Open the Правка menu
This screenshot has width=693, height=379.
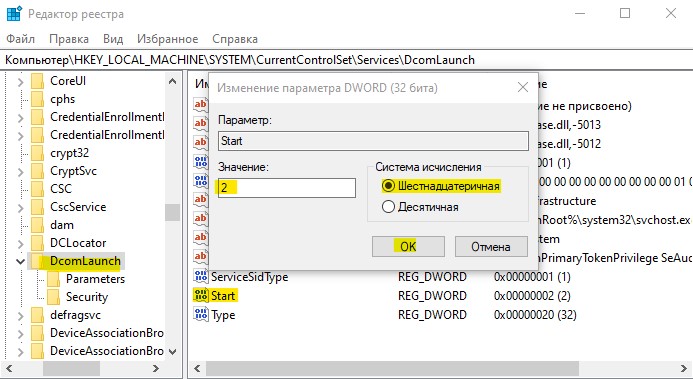click(69, 39)
